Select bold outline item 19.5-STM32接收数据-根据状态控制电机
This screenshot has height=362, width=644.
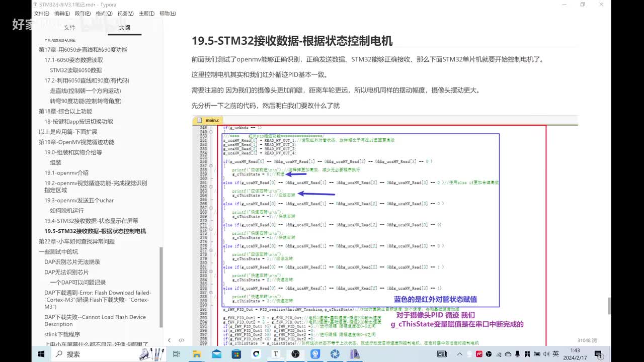coord(95,231)
